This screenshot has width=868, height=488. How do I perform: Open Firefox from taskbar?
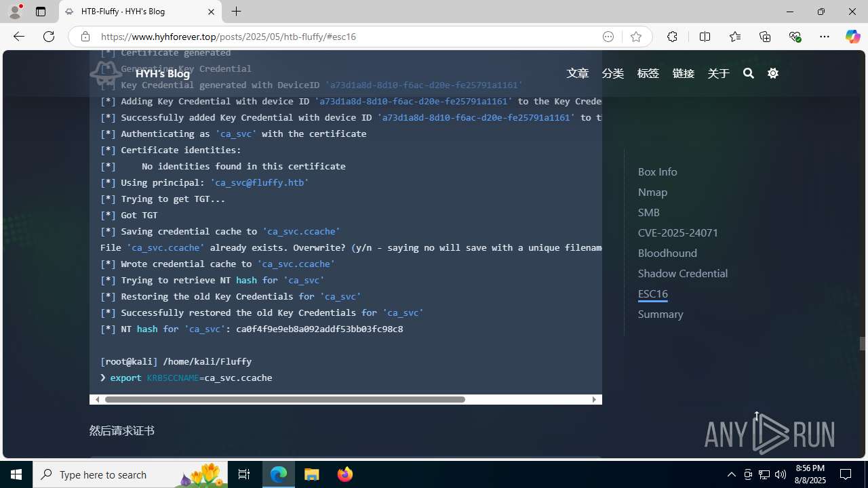pyautogui.click(x=344, y=474)
